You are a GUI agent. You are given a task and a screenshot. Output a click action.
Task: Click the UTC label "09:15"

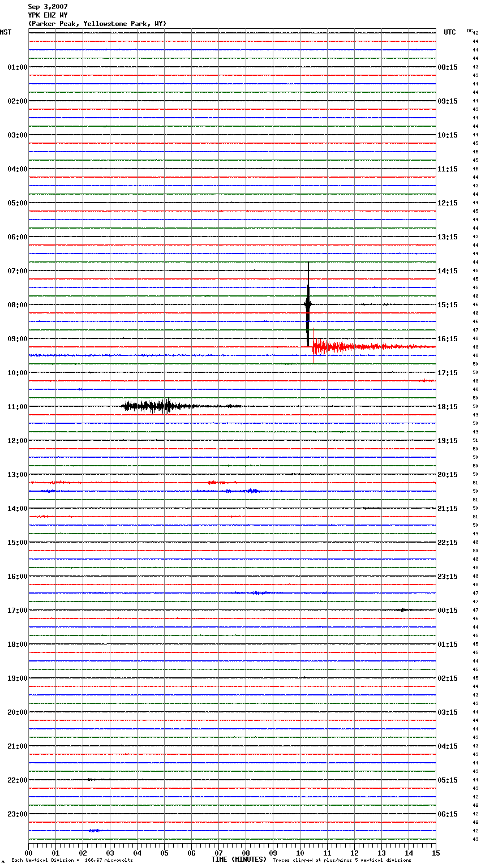point(448,101)
